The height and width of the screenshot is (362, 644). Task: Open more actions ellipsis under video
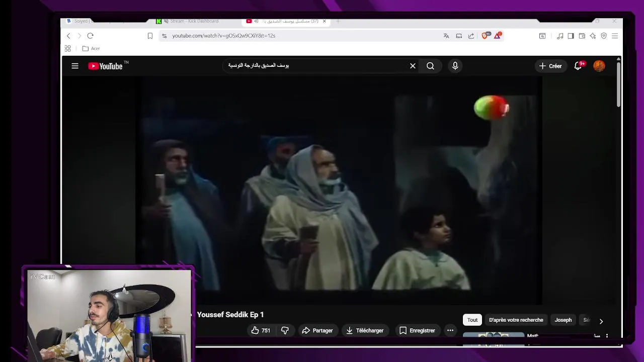pyautogui.click(x=450, y=330)
